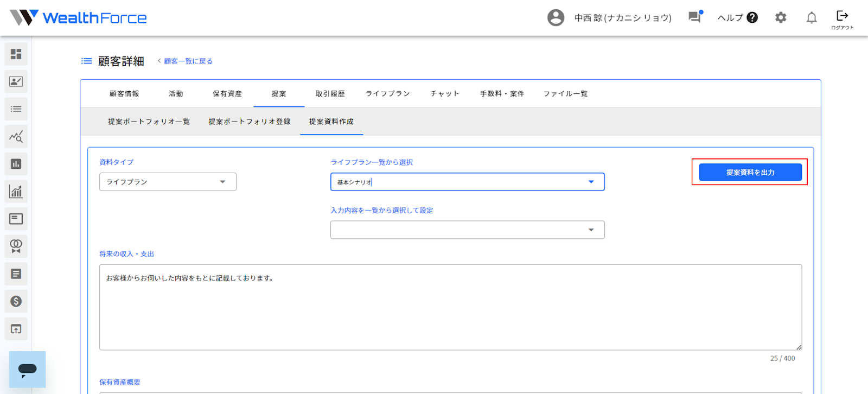Screen dimensions: 868x394
Task: Click into the 将来の収入・支出 text area
Action: point(450,307)
